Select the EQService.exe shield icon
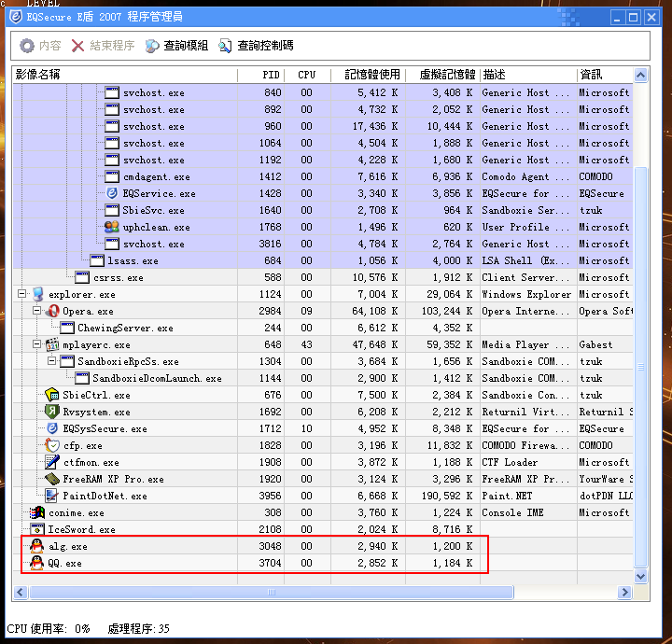 [x=112, y=193]
